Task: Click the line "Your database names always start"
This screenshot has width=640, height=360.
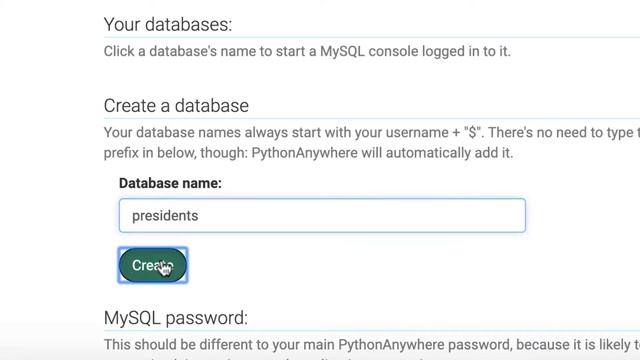Action: (x=371, y=133)
